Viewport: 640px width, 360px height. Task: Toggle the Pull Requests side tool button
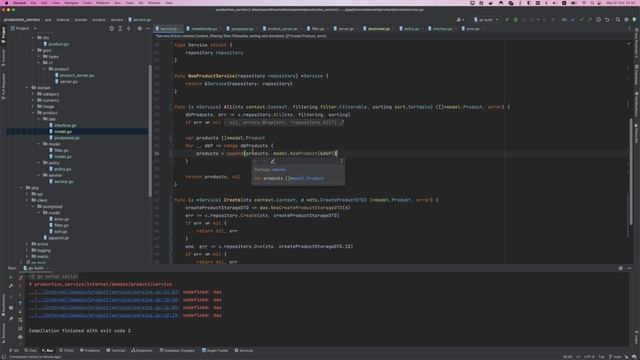pos(3,87)
